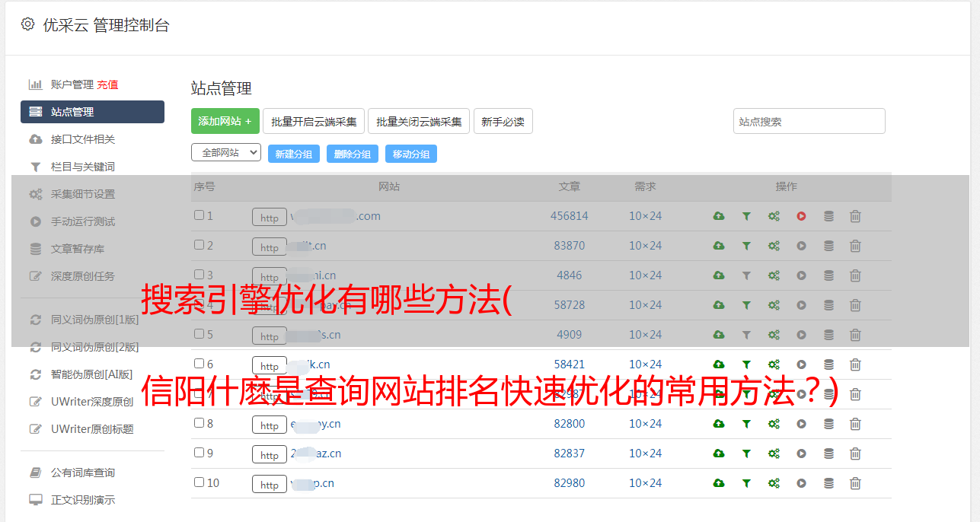Click the gear icon beside 优采云 管理控制台 title
This screenshot has width=980, height=522.
(x=27, y=24)
